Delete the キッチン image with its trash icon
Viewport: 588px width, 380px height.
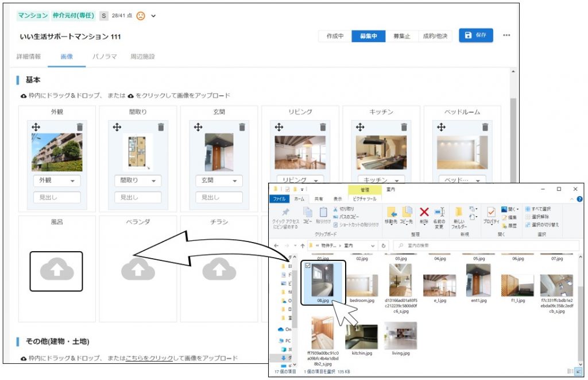click(x=404, y=127)
